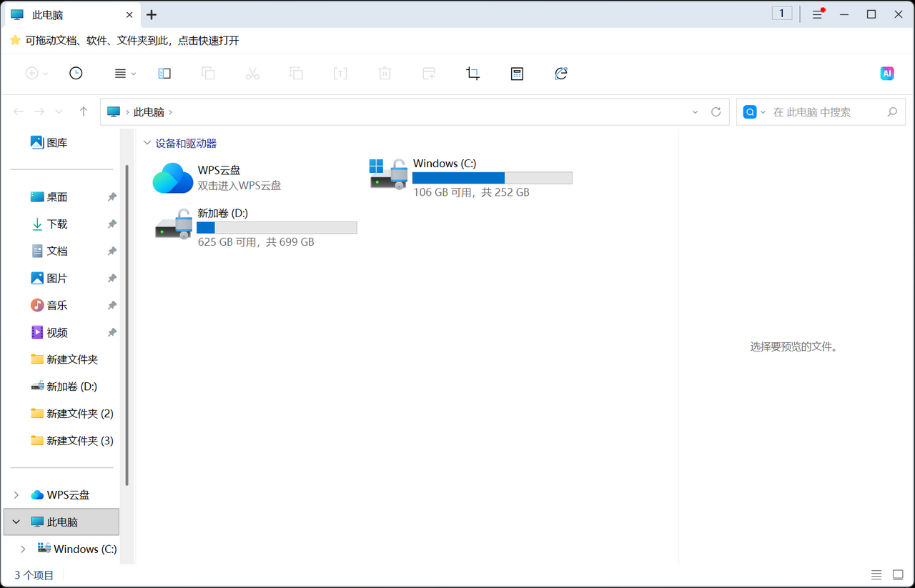Open the clock history icon on toolbar
915x588 pixels.
[76, 73]
